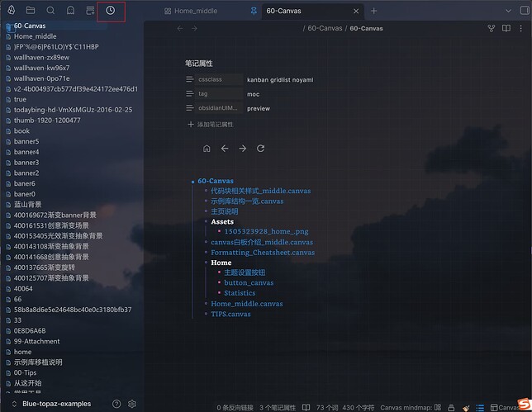Image resolution: width=532 pixels, height=412 pixels.
Task: Click 添加笔记属性 to add a property
Action: [x=211, y=124]
